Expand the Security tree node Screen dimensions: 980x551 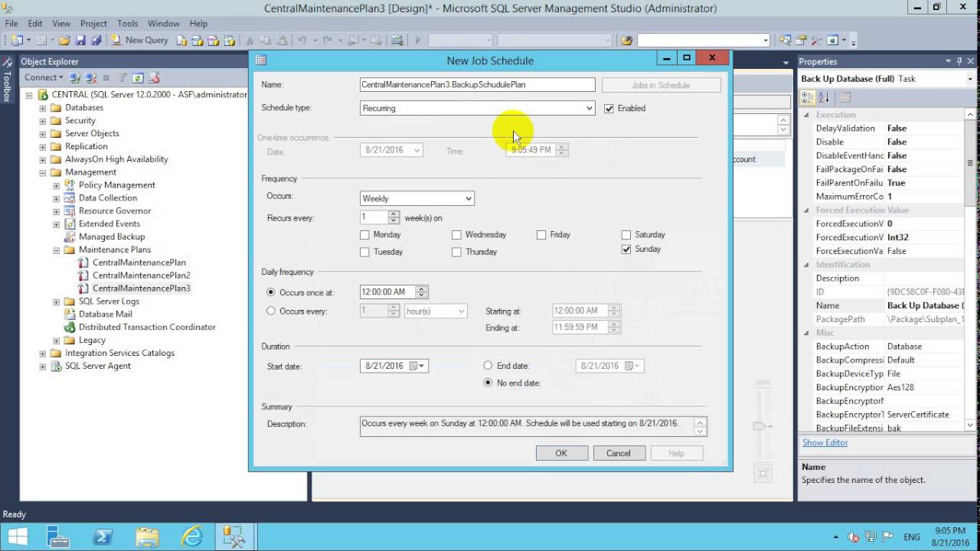pos(43,121)
